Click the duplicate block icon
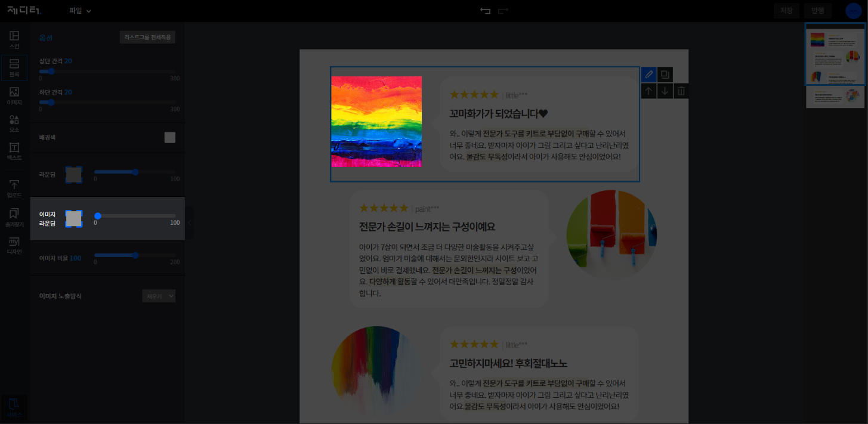The height and width of the screenshot is (424, 868). click(665, 75)
